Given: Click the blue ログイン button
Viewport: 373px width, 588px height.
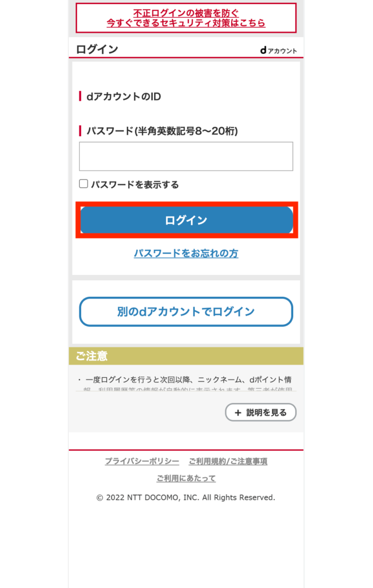Looking at the screenshot, I should click(x=186, y=220).
